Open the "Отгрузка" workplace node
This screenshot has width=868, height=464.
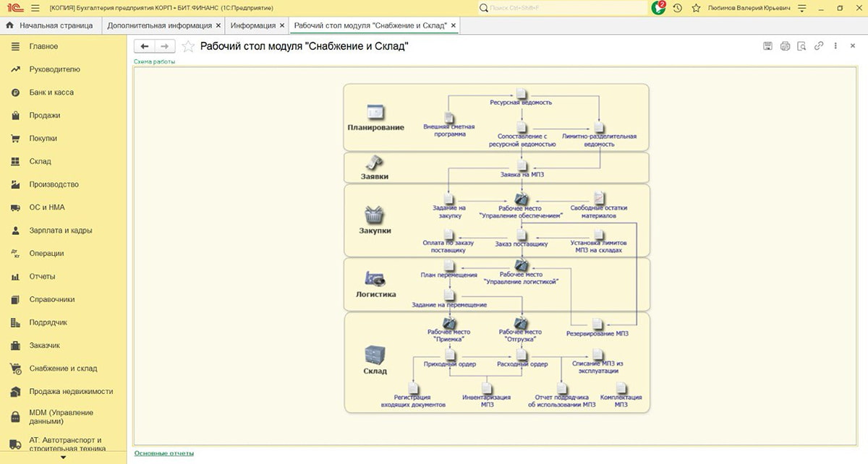[521, 328]
